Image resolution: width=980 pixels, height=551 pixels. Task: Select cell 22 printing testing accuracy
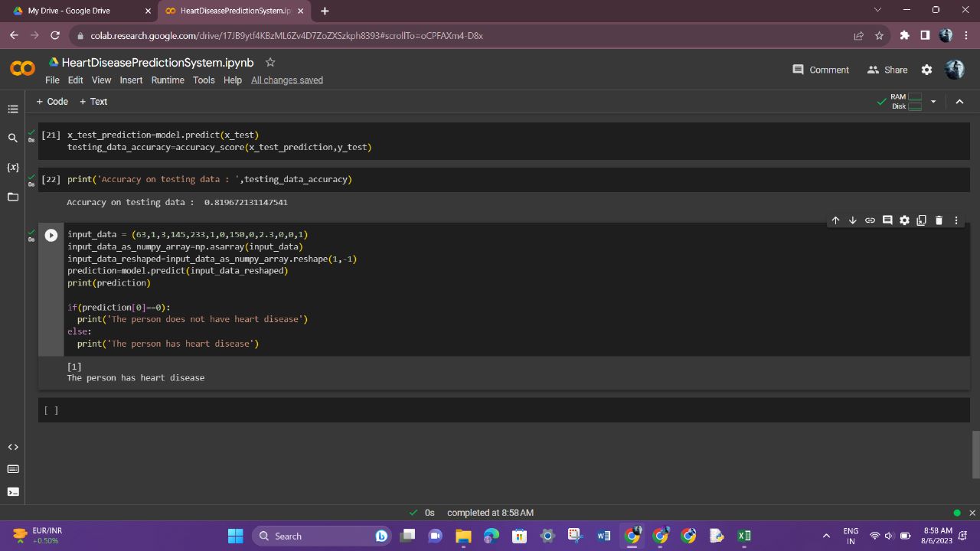(504, 179)
